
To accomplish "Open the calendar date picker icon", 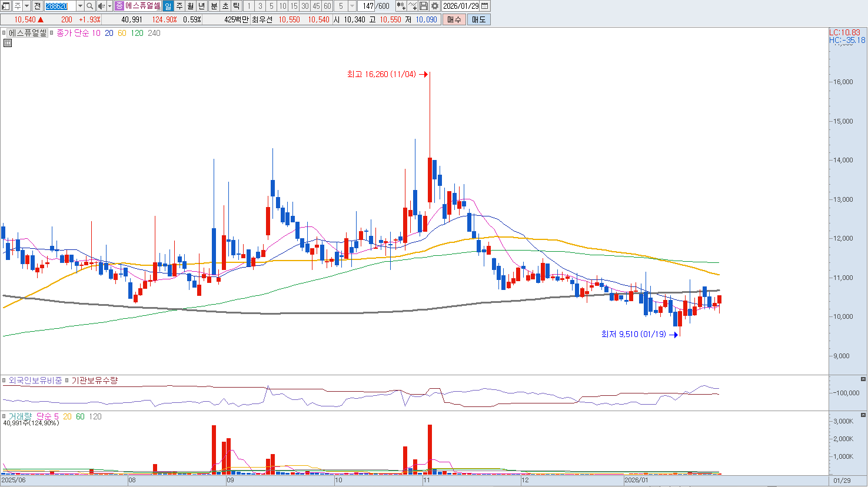I will 485,6.
